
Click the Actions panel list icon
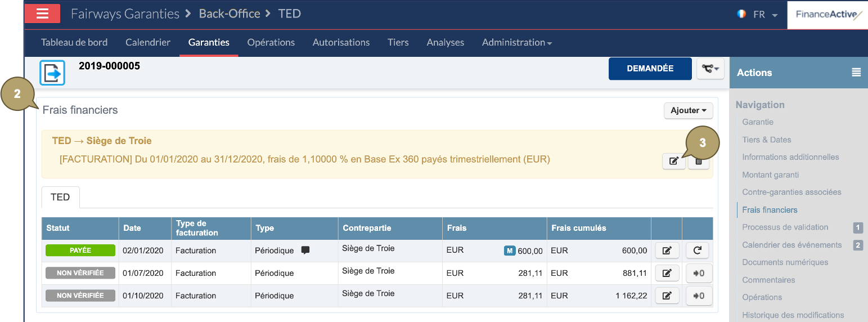click(x=856, y=72)
